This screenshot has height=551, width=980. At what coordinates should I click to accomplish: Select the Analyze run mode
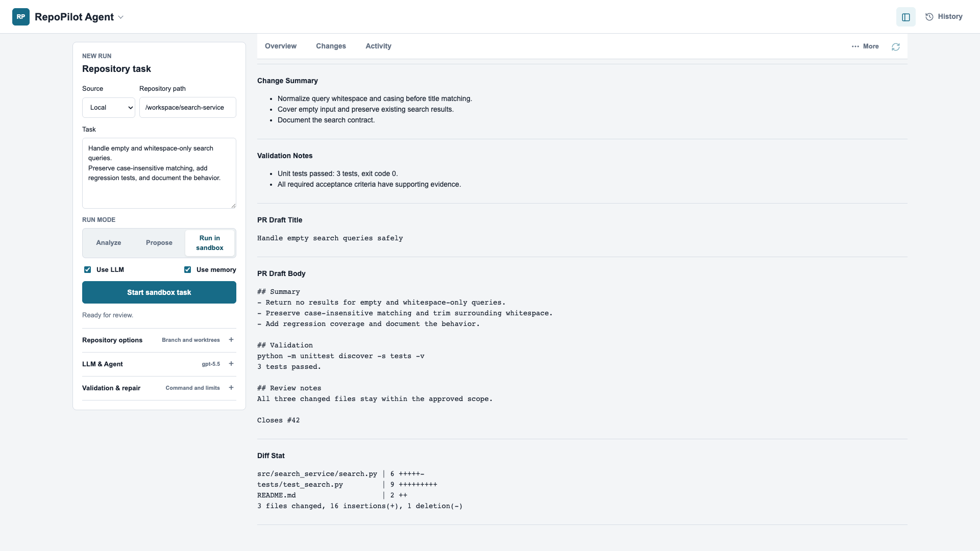[x=109, y=243]
